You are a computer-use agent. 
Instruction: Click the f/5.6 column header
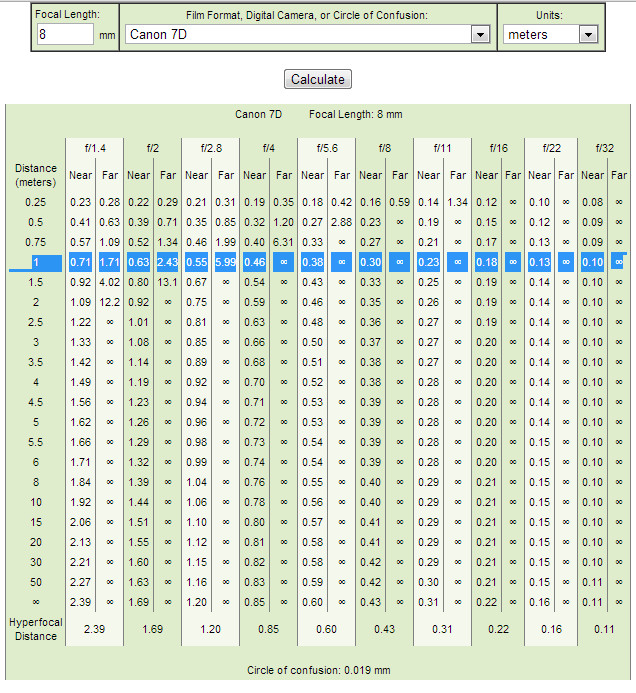click(x=326, y=148)
